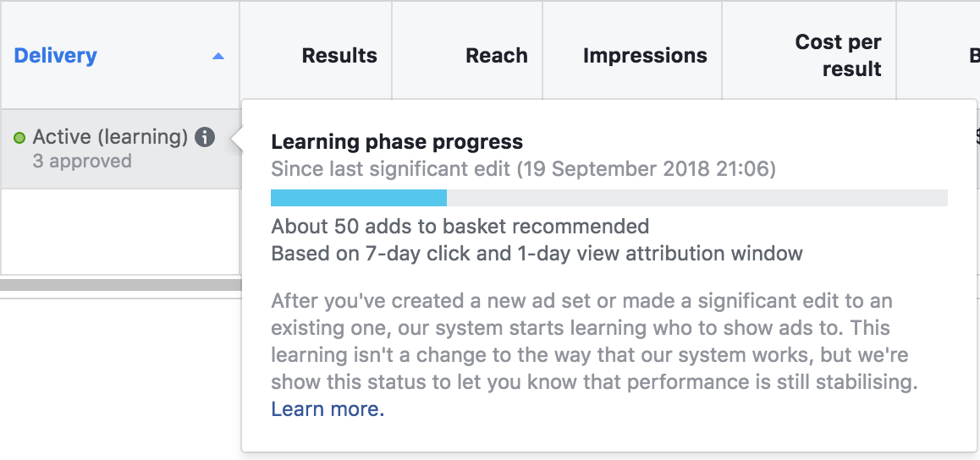Sort by the Results column header
The image size is (980, 460).
pos(339,56)
